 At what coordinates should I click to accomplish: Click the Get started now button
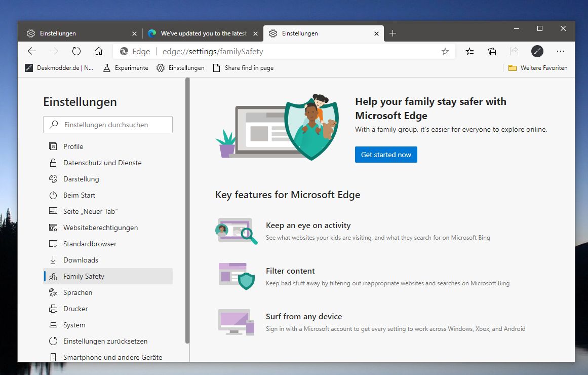tap(386, 155)
